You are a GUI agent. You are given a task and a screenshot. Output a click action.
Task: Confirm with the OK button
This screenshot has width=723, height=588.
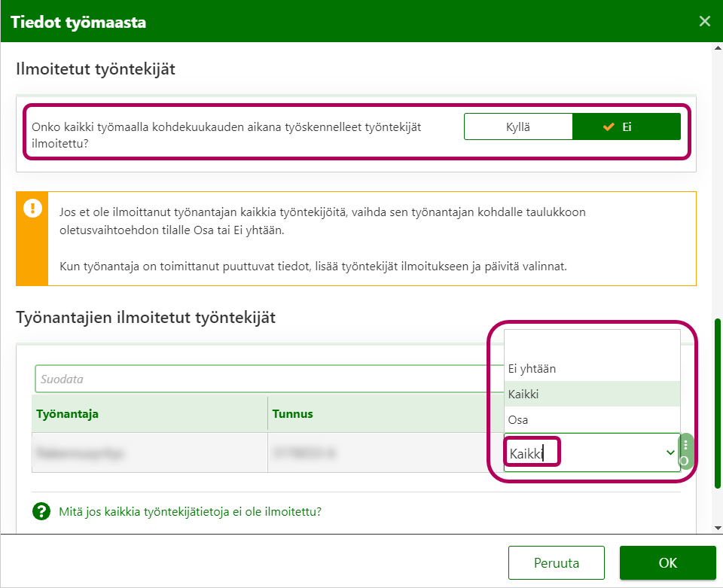[667, 562]
